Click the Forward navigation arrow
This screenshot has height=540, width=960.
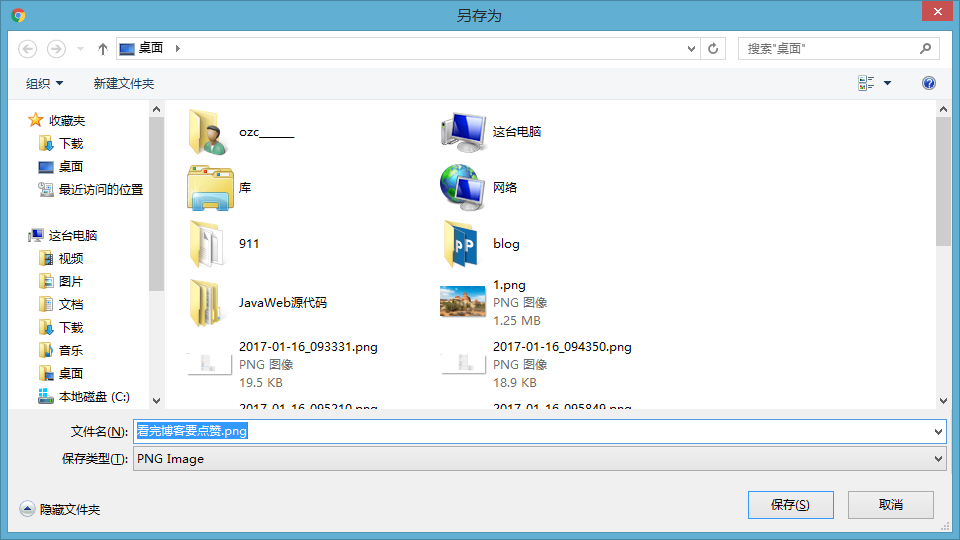pyautogui.click(x=56, y=48)
